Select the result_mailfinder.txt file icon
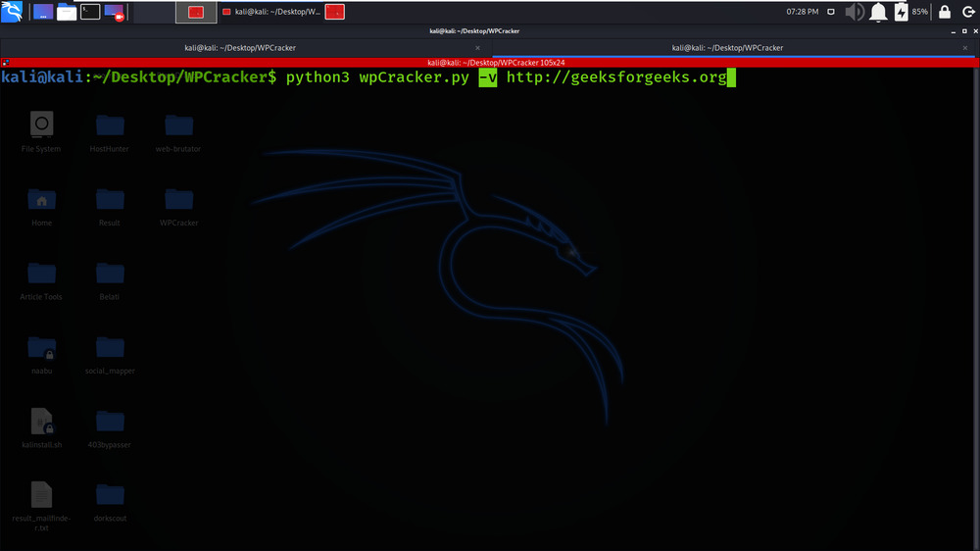The width and height of the screenshot is (980, 551). click(41, 505)
